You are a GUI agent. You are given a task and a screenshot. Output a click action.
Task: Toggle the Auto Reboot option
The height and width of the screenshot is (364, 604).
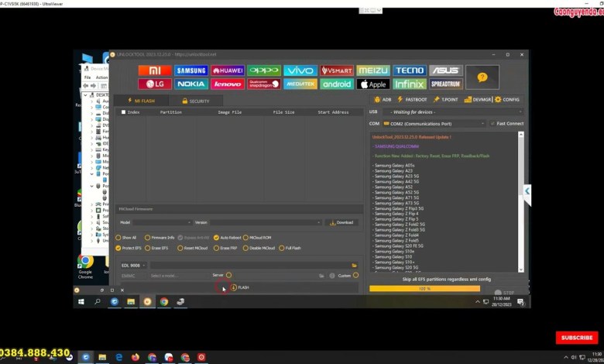[227, 238]
